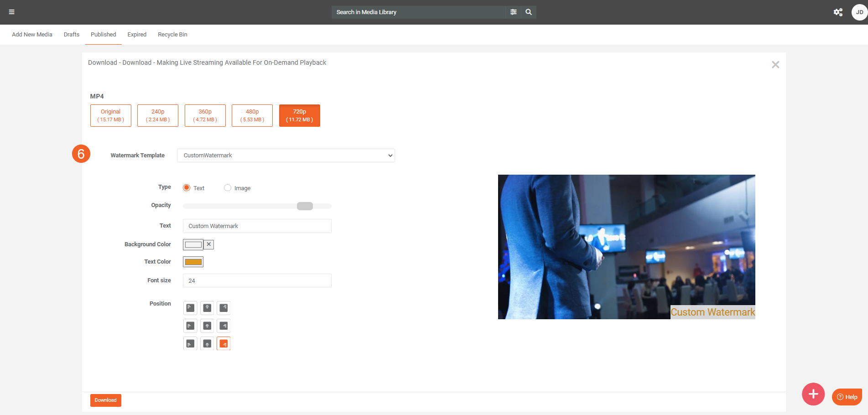Viewport: 868px width, 415px height.
Task: Set watermark position to top-left
Action: point(190,308)
